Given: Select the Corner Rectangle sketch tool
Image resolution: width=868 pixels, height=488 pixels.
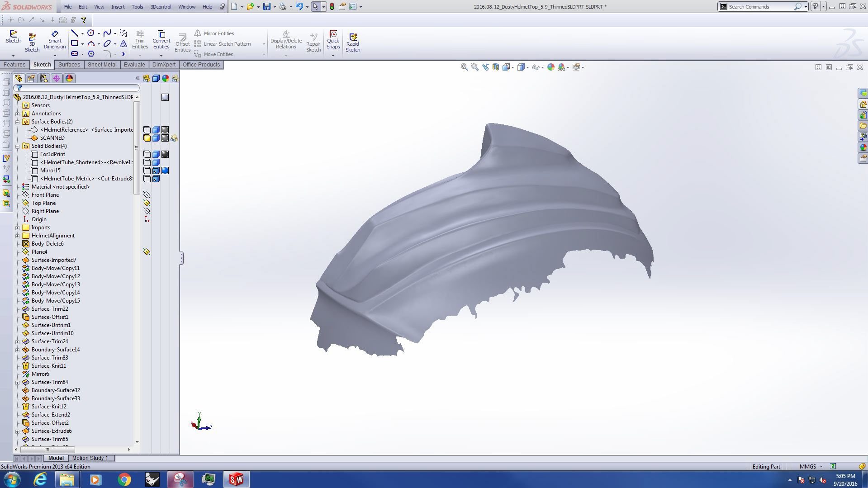Looking at the screenshot, I should click(x=75, y=43).
